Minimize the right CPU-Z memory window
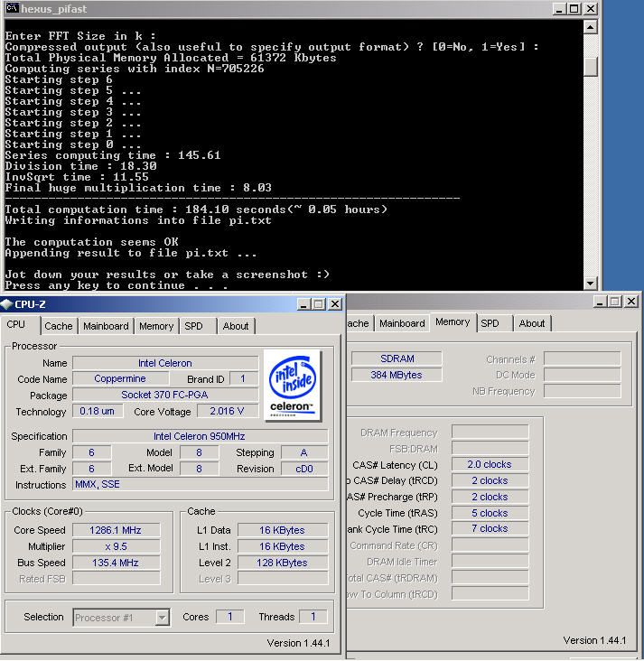The image size is (644, 661). [x=600, y=302]
